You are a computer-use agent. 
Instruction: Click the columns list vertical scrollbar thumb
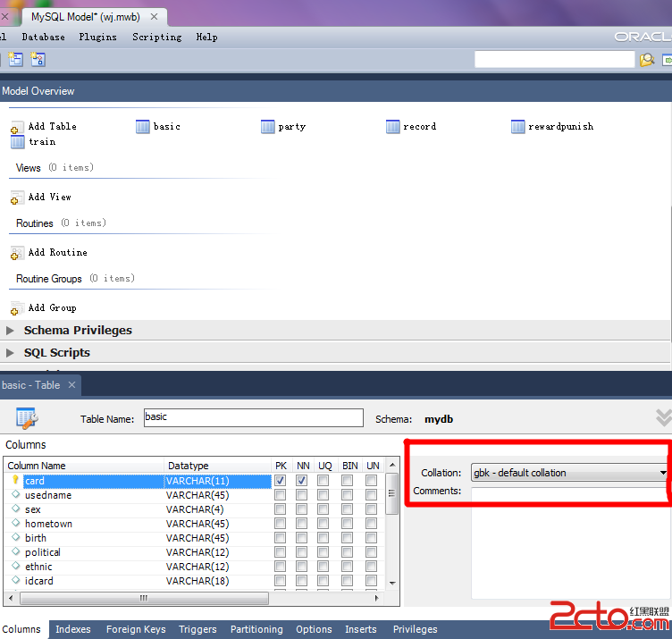pos(391,492)
